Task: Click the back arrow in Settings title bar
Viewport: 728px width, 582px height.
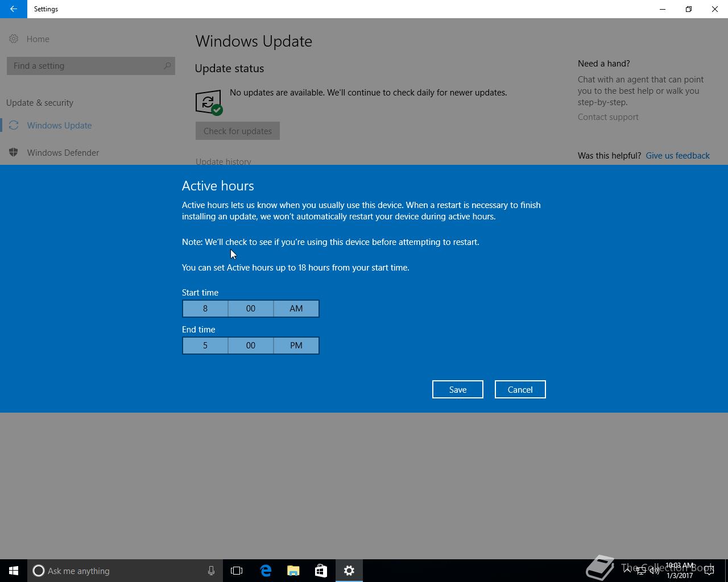Action: pyautogui.click(x=13, y=9)
